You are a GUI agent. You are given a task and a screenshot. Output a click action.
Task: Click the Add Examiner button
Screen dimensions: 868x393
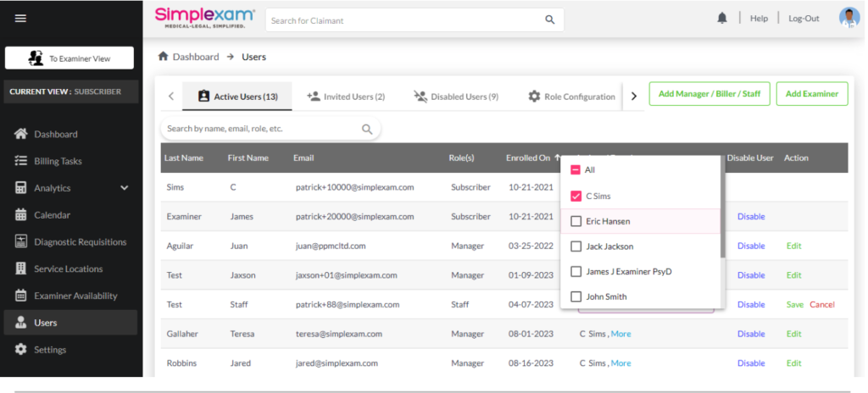point(811,94)
